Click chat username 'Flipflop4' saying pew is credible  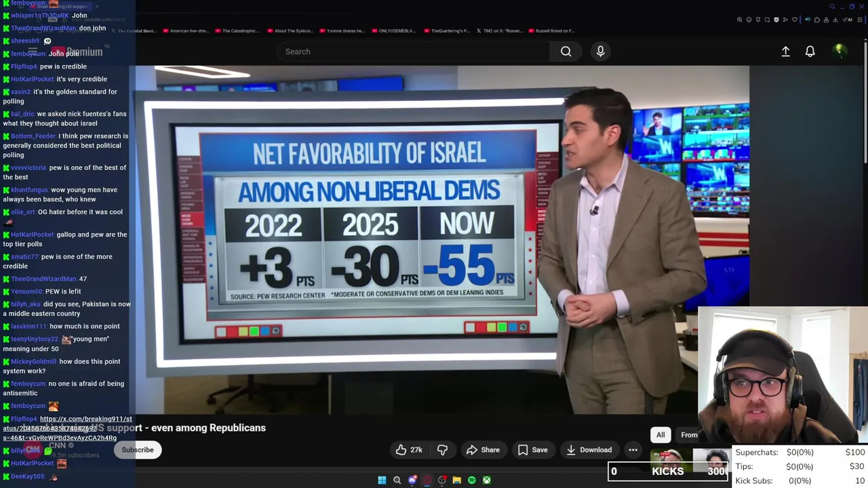point(24,66)
